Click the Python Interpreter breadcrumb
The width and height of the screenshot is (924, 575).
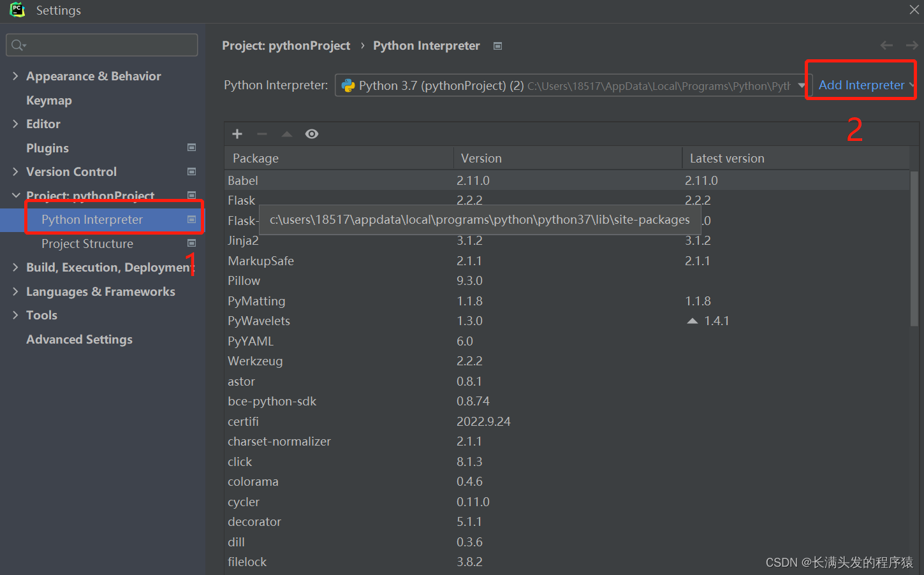(426, 45)
